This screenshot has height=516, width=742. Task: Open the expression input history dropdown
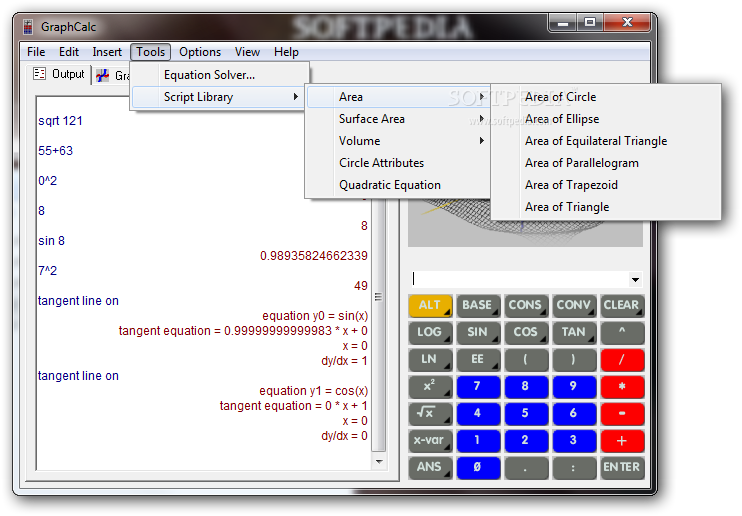pyautogui.click(x=635, y=279)
